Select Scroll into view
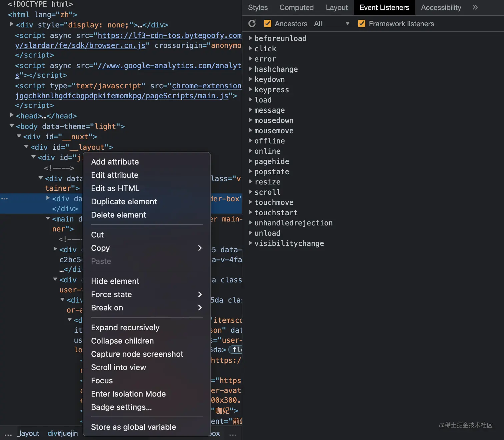504x440 pixels. 147,367
